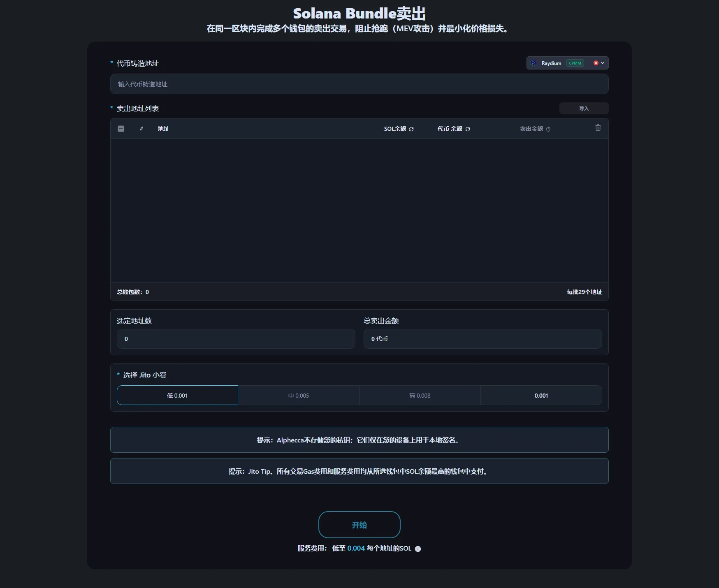Click the lock icon next to 卖出金额
The width and height of the screenshot is (719, 588).
(549, 129)
